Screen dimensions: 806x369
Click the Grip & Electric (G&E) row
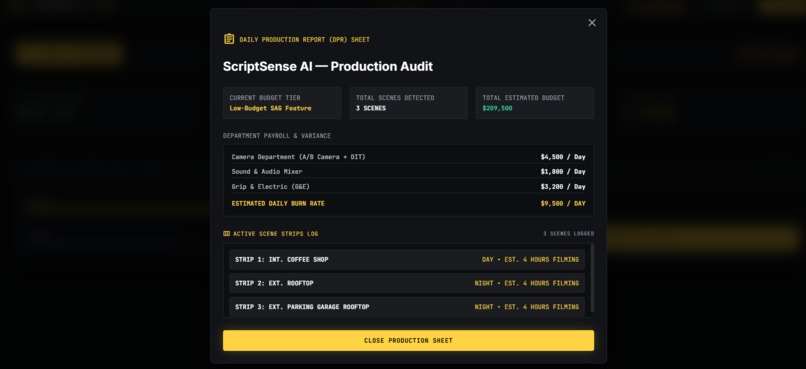click(408, 187)
